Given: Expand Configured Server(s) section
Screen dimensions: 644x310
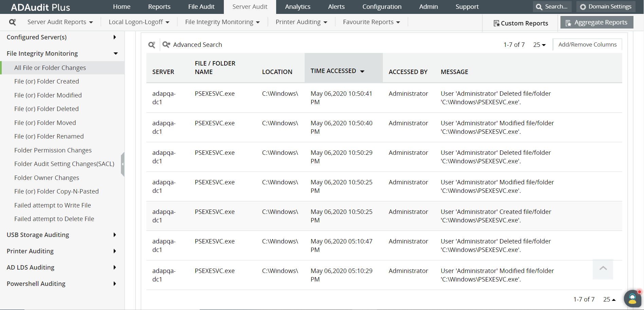Looking at the screenshot, I should [x=115, y=37].
